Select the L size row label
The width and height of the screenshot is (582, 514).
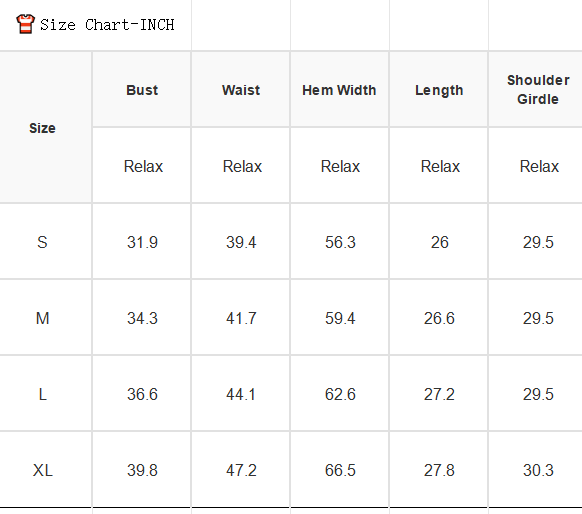42,394
